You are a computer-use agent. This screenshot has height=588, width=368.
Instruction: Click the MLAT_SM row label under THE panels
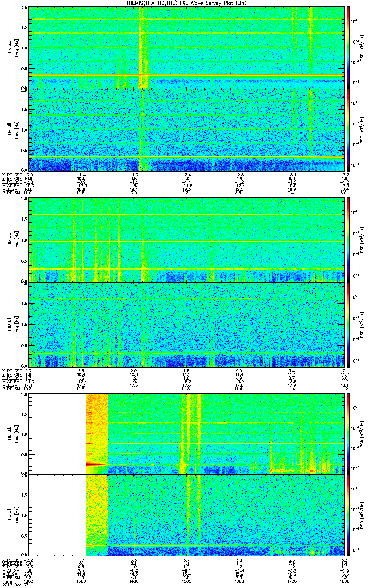tap(10, 570)
